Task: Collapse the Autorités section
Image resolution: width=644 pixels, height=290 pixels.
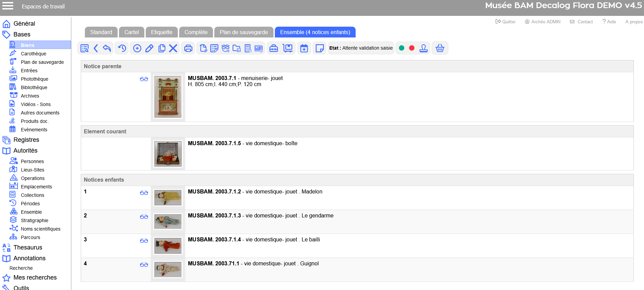Action: (x=25, y=151)
